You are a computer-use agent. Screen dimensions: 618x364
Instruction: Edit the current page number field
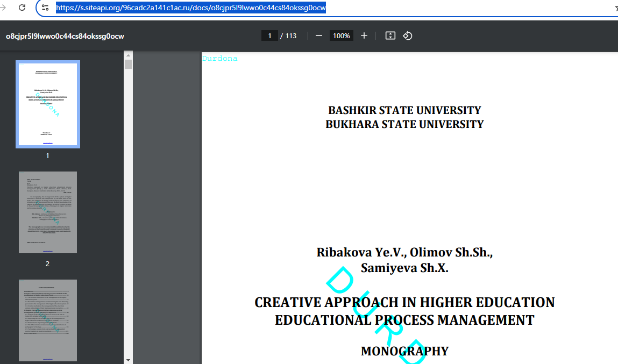coord(269,36)
